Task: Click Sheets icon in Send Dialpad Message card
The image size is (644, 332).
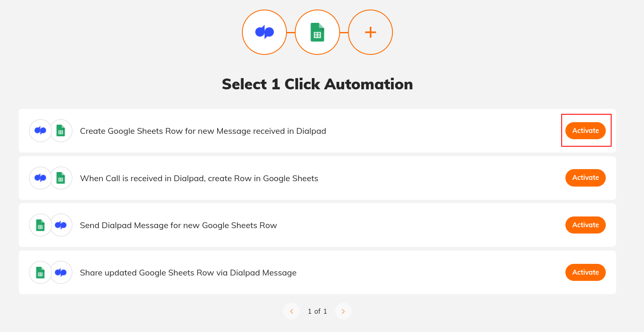Action: pos(40,225)
